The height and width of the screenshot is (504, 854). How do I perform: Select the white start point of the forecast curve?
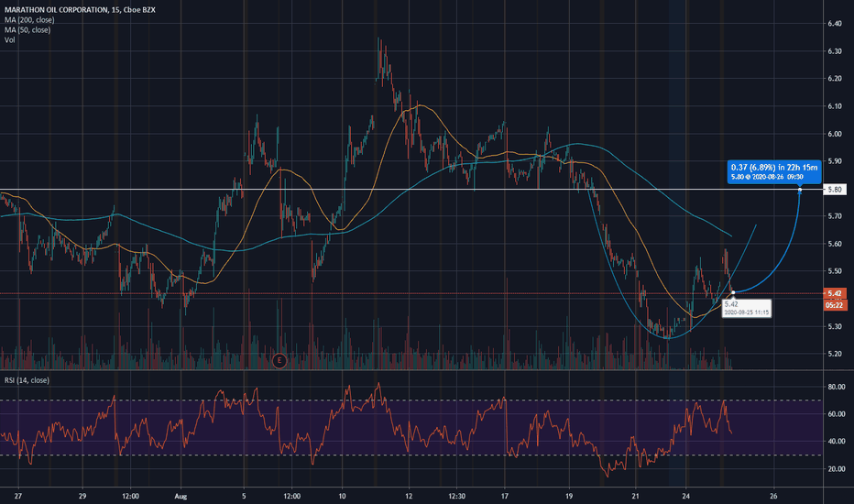tap(732, 292)
